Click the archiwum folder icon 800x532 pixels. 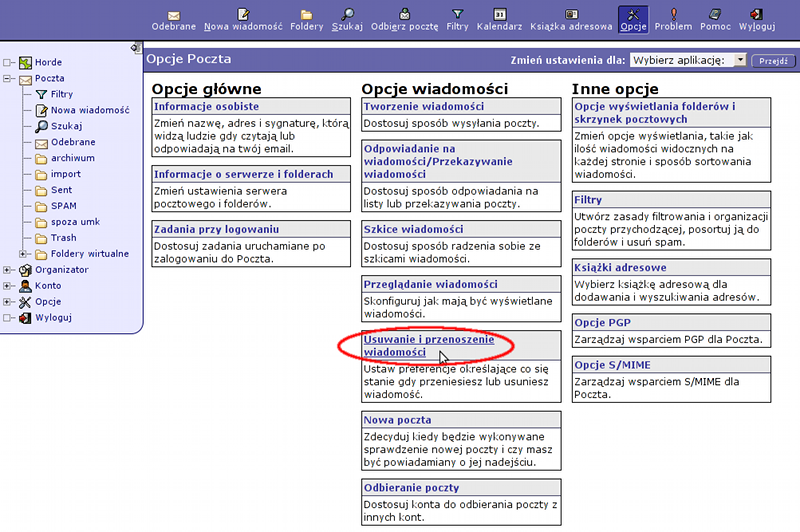[x=41, y=159]
